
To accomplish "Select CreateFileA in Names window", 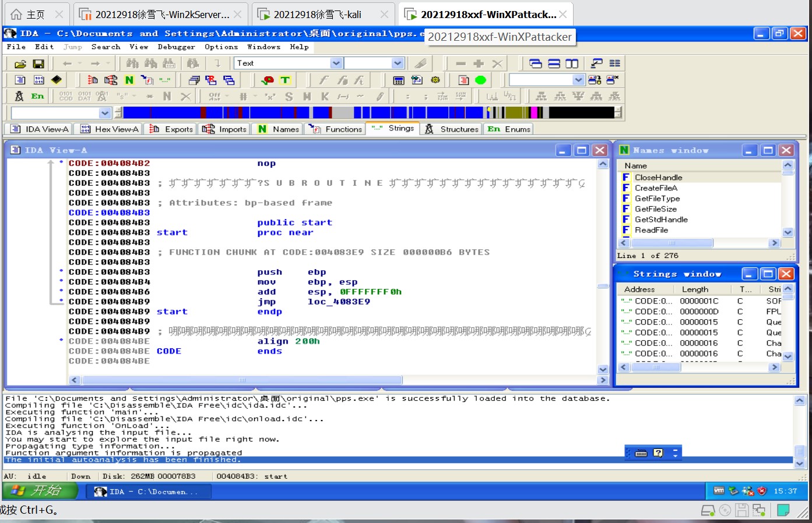I will coord(656,188).
